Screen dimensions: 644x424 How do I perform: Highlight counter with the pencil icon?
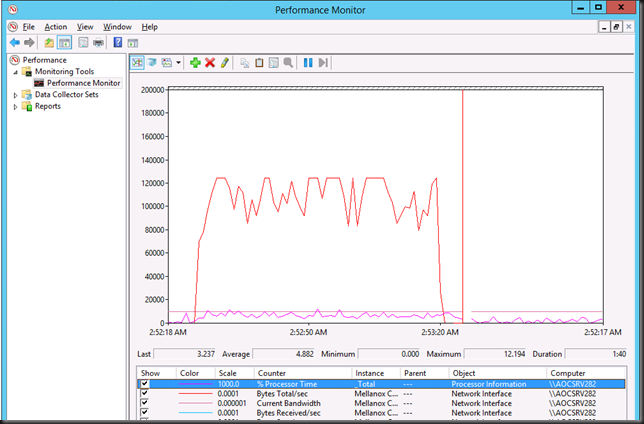(x=224, y=62)
